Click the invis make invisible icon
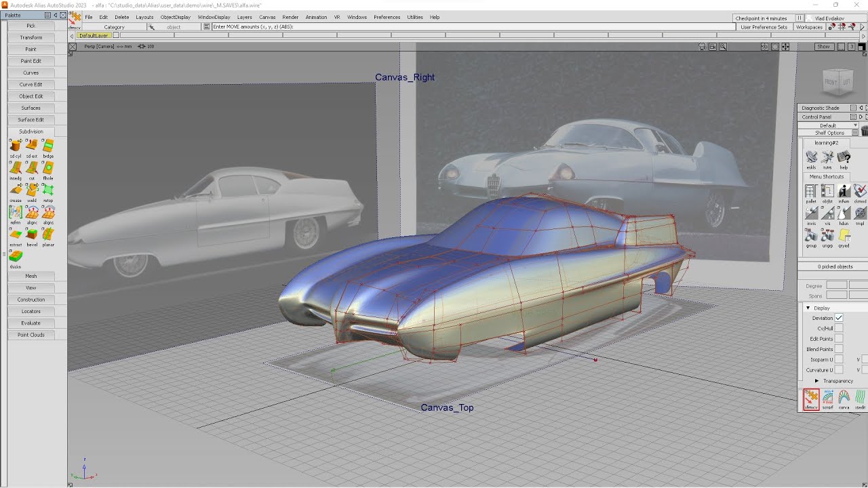The width and height of the screenshot is (868, 488). tap(811, 215)
